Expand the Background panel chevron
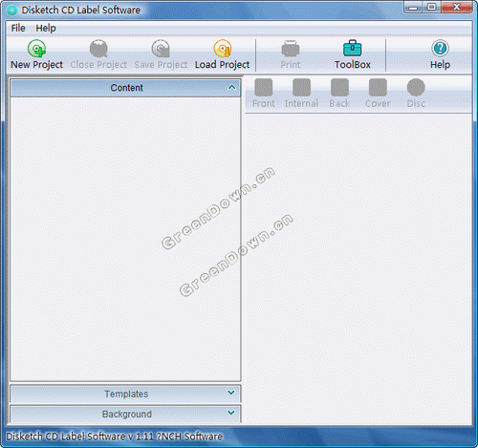Image resolution: width=478 pixels, height=448 pixels. [x=231, y=413]
